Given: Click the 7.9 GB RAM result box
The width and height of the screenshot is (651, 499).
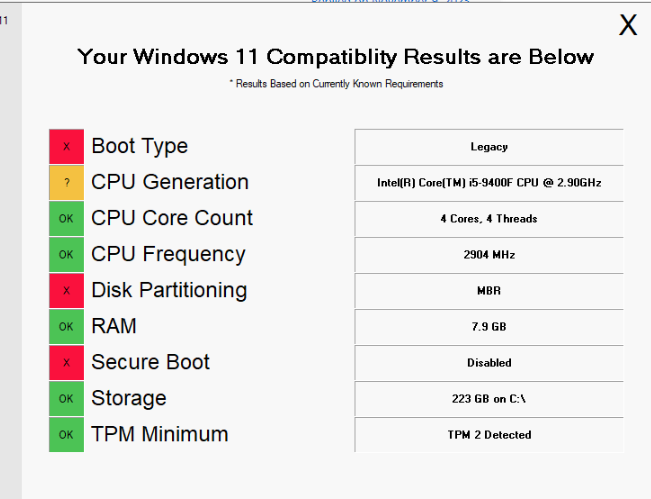Looking at the screenshot, I should coord(489,327).
